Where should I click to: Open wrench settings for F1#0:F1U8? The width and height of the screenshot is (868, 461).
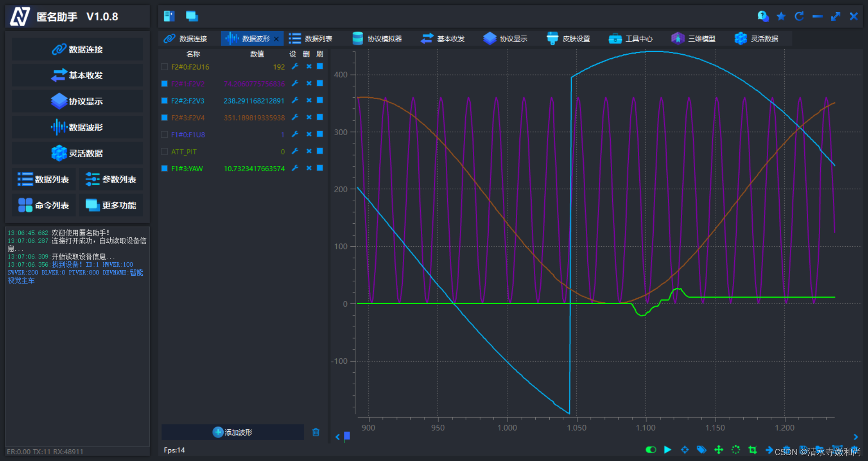coord(295,134)
